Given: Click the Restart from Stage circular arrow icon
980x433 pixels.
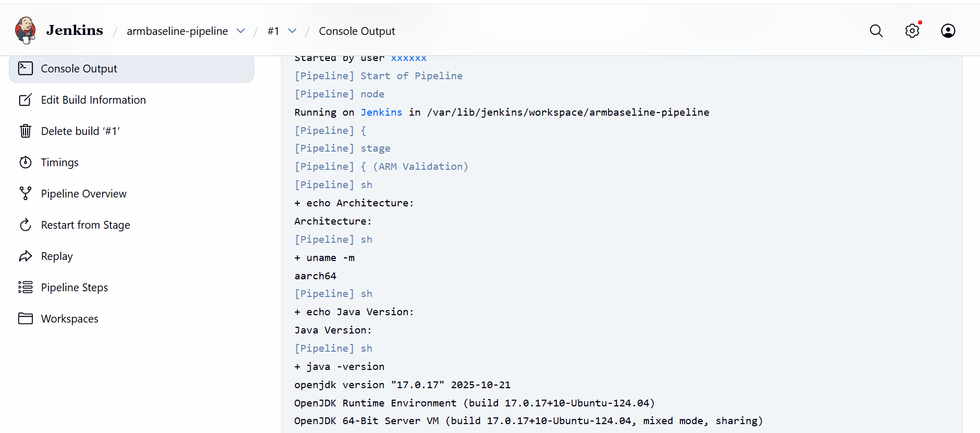Looking at the screenshot, I should [x=26, y=225].
